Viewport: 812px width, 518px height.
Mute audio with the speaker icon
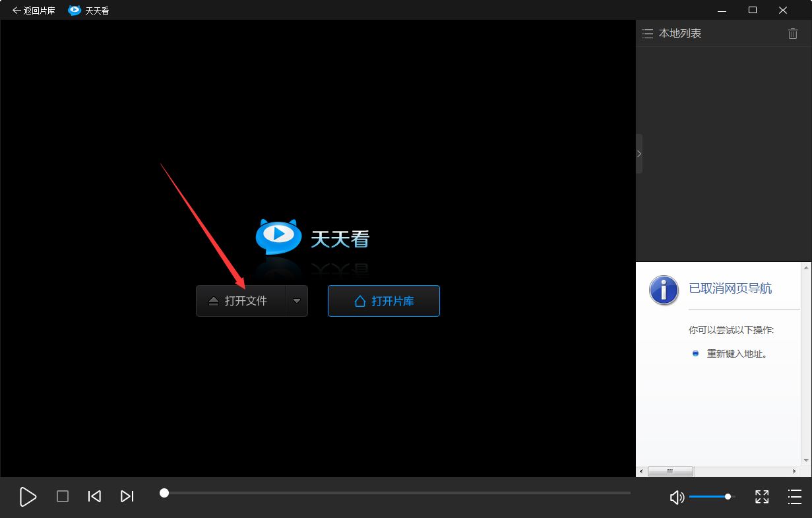coord(677,497)
